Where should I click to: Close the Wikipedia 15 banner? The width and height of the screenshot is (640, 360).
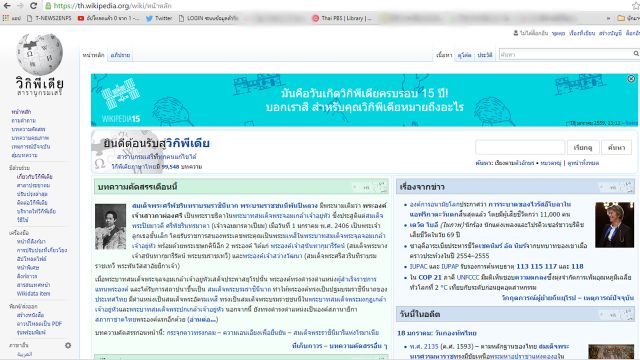pos(631,79)
